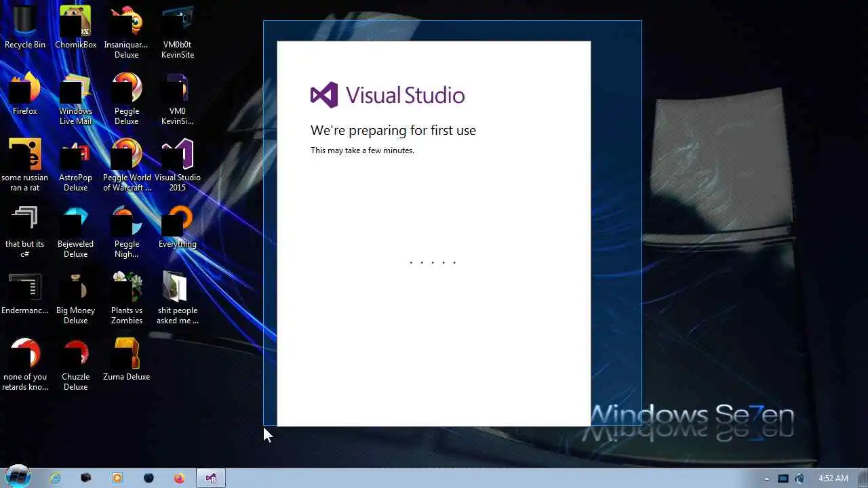Click the 'This may take a few minutes.' text

click(362, 150)
